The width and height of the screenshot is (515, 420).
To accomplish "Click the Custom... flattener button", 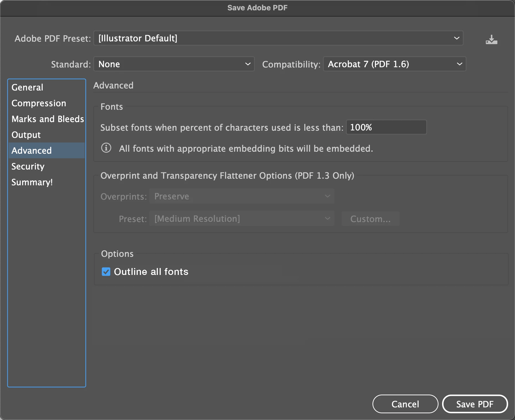I will (370, 219).
